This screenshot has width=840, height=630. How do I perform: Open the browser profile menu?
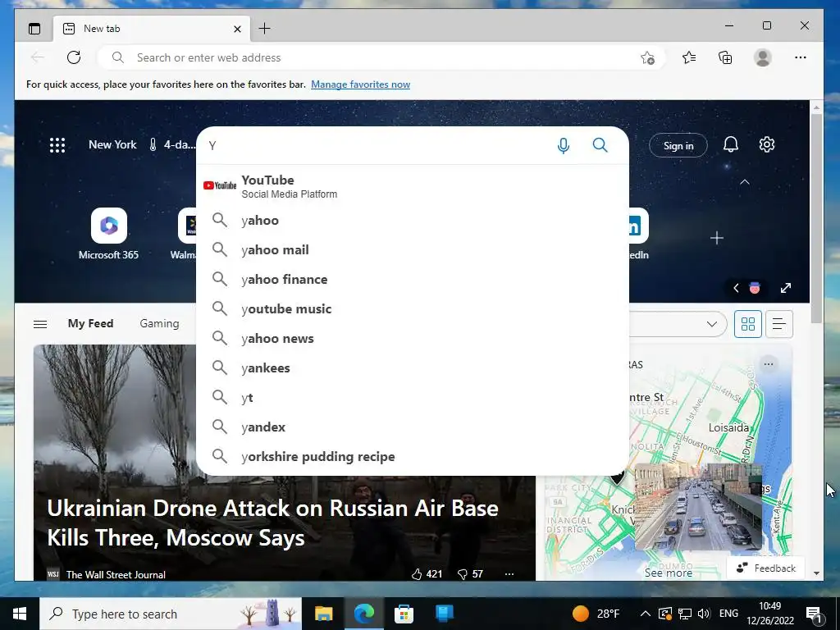coord(762,57)
